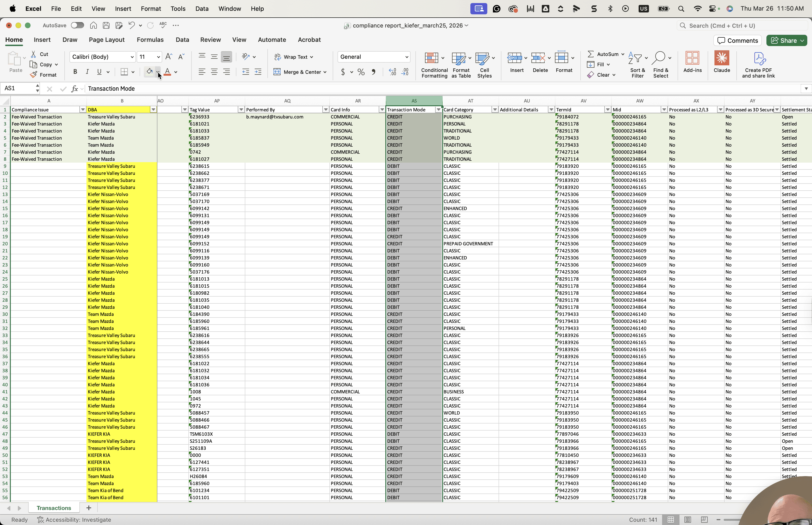Click the Sort & Filter icon
812x525 pixels.
pyautogui.click(x=636, y=58)
